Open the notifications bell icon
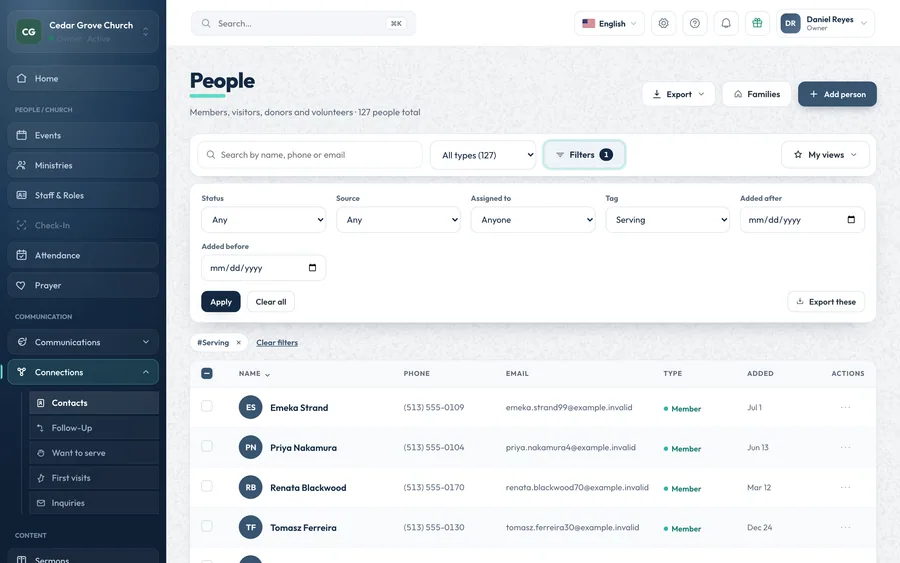 pos(726,24)
